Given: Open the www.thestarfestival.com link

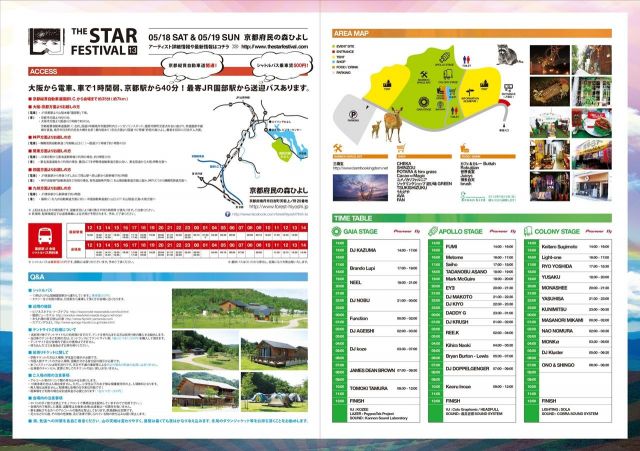Looking at the screenshot, I should (x=274, y=47).
